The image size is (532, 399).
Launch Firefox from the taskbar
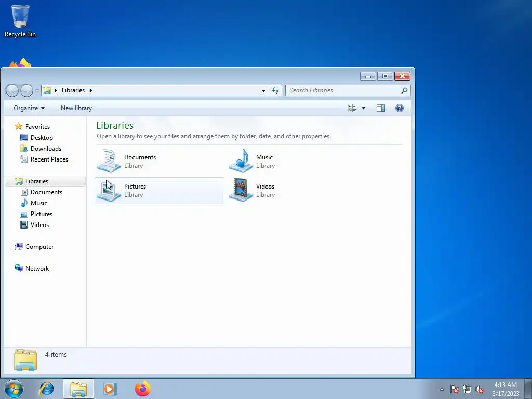[142, 389]
